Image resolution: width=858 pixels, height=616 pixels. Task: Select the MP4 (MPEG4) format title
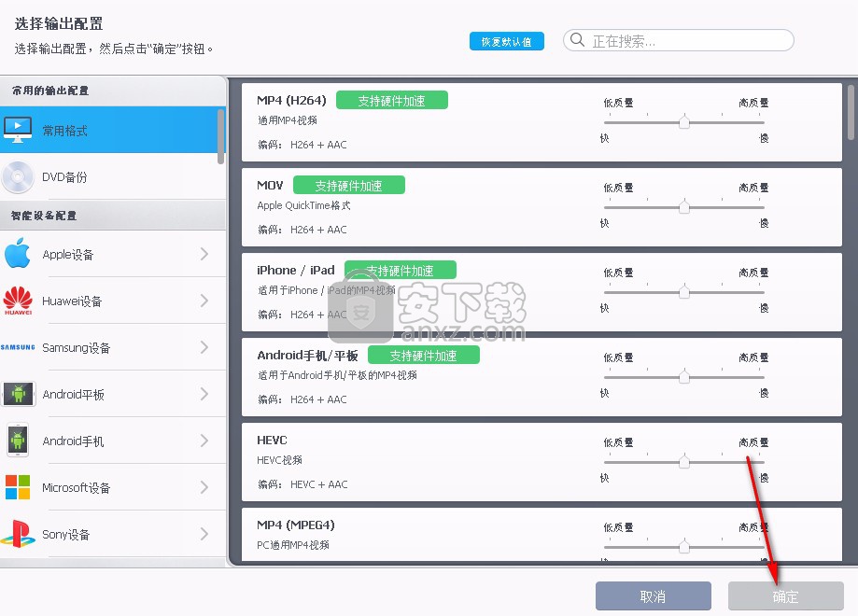point(295,525)
